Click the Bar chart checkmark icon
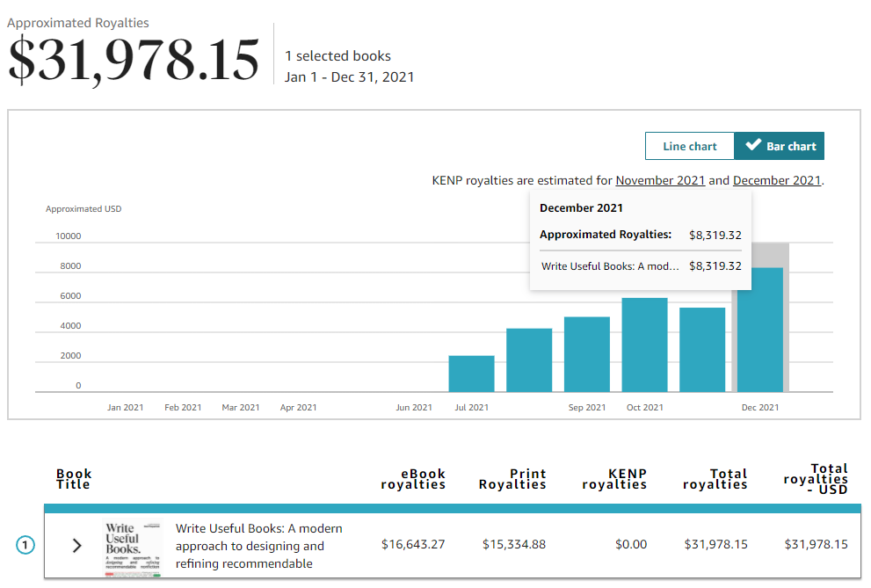Image resolution: width=871 pixels, height=588 pixels. [753, 146]
